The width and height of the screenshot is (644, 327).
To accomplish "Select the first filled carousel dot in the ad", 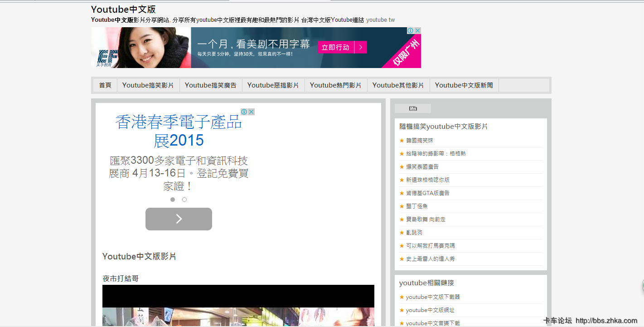I will coord(173,200).
